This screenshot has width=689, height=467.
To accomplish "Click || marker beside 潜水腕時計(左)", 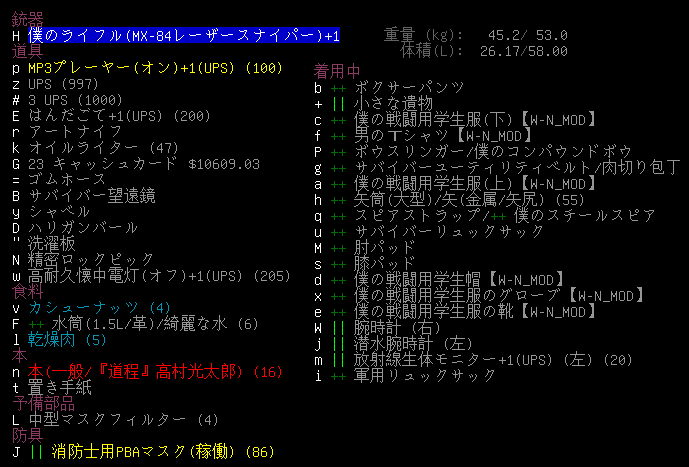I will (x=337, y=343).
